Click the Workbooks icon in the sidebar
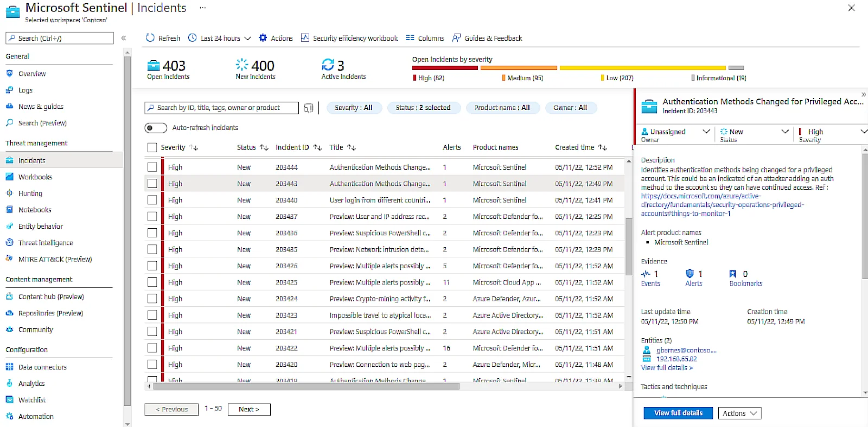The height and width of the screenshot is (427, 868). point(9,177)
